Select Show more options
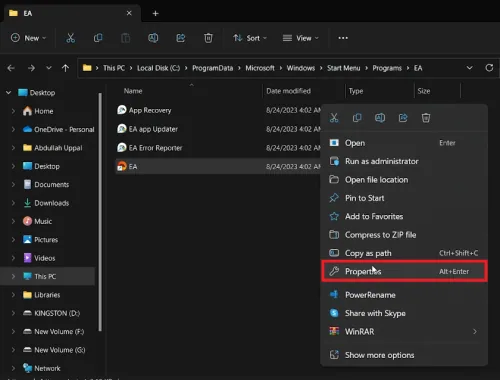Screen dimensions: 500x380 pyautogui.click(x=404, y=355)
